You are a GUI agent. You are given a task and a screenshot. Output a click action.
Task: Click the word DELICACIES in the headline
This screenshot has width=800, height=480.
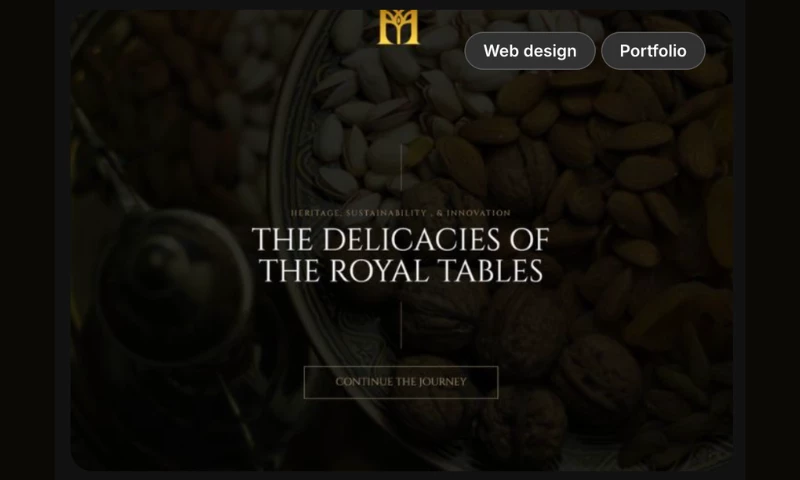[x=411, y=239]
